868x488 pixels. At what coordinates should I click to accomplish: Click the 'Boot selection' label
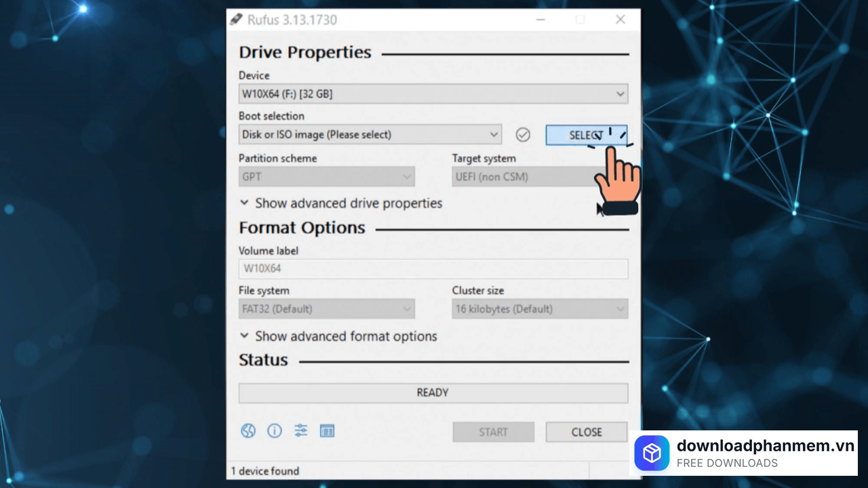(271, 116)
